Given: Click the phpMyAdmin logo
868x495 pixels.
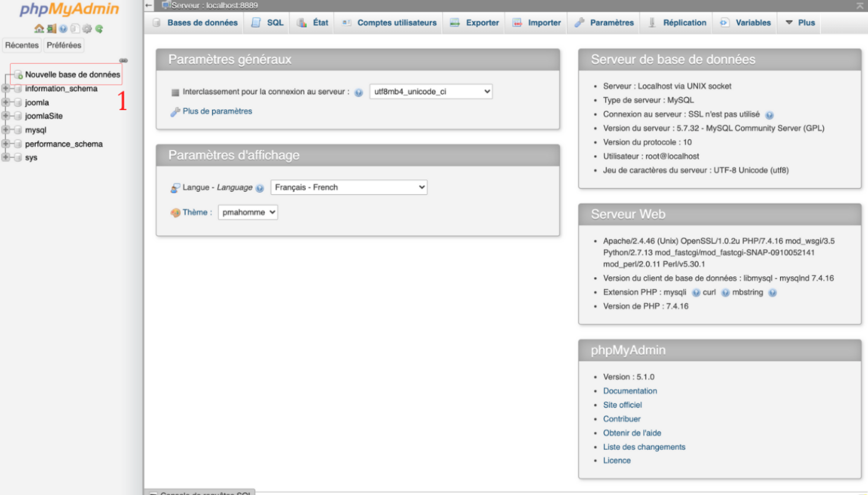Looking at the screenshot, I should 69,9.
